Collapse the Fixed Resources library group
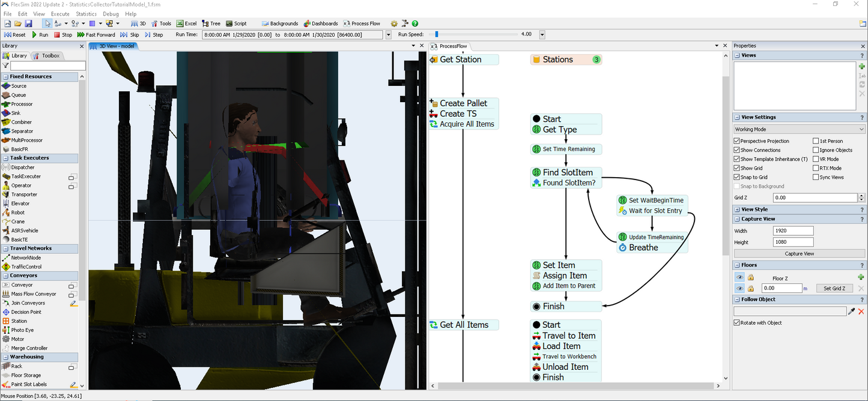 [5, 77]
